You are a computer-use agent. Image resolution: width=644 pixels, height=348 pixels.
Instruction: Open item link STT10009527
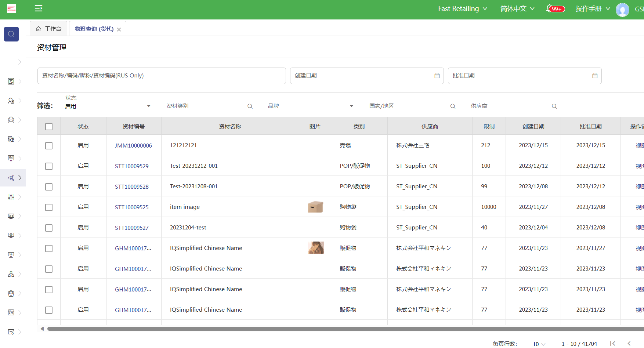pos(132,228)
